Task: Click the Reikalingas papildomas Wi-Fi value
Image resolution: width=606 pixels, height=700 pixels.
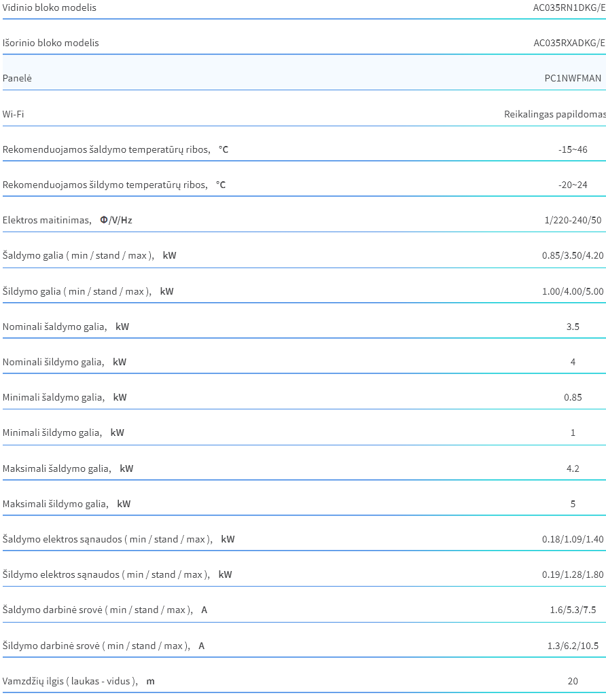Action: (555, 114)
